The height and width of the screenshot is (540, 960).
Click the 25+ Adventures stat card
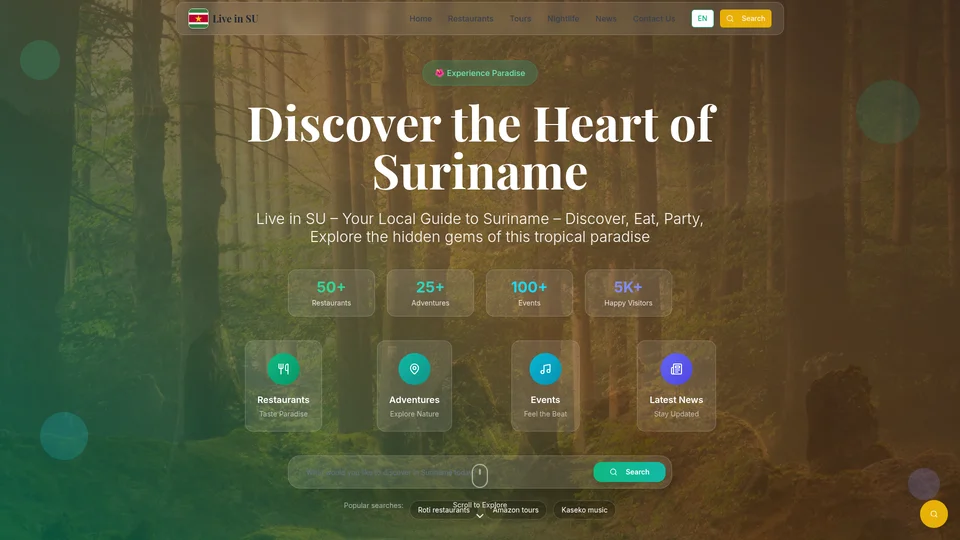[430, 293]
